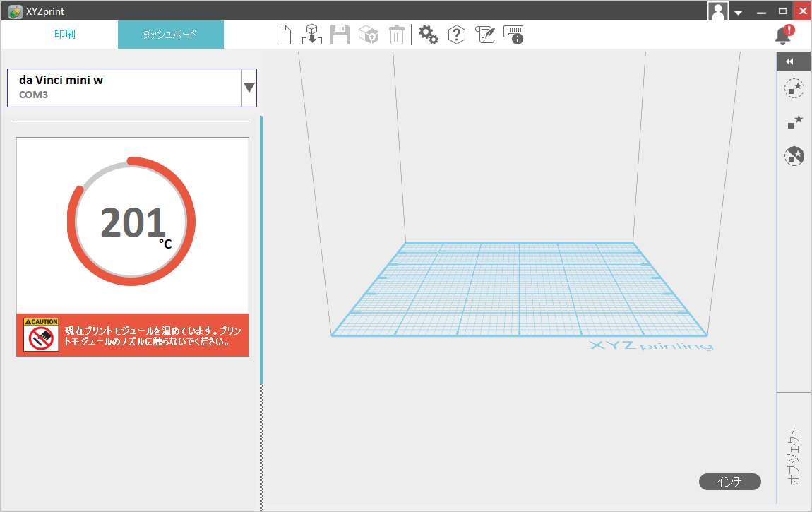Image resolution: width=812 pixels, height=512 pixels.
Task: Open the title bar account dropdown arrow
Action: click(x=738, y=12)
